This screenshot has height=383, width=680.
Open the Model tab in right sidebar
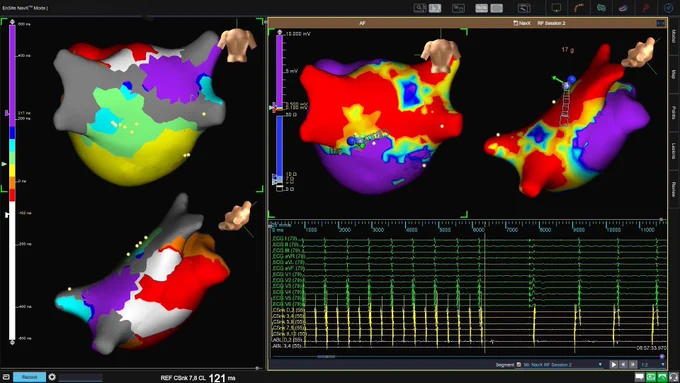[673, 36]
